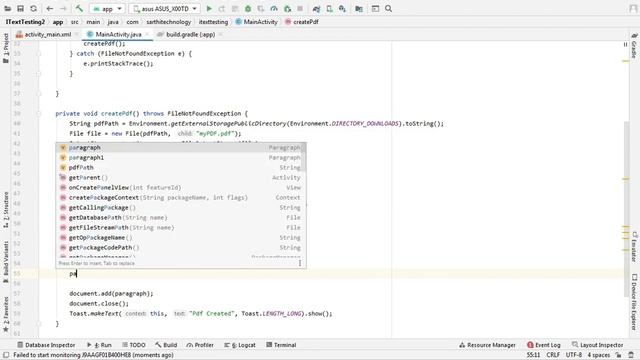Open the layout window icon in toolbar
Screen dimensions: 640x360
pyautogui.click(x=376, y=9)
